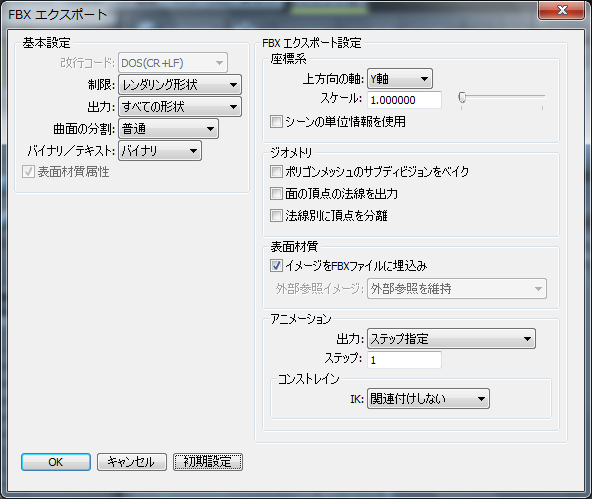Screen dimensions: 592x499
Task: Open the バイナリ/テキスト dropdown
Action: (160, 151)
